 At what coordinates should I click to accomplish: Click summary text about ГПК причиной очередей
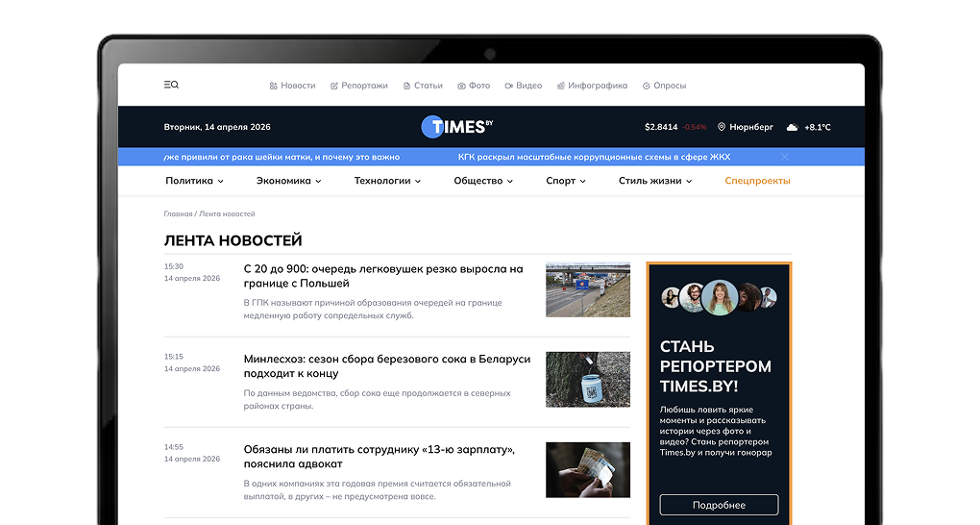coord(373,309)
